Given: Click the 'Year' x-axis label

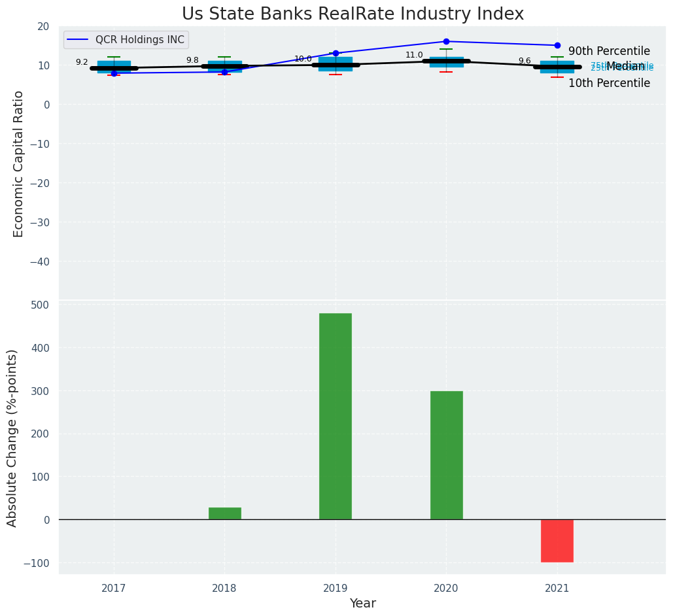Looking at the screenshot, I should click(363, 603).
